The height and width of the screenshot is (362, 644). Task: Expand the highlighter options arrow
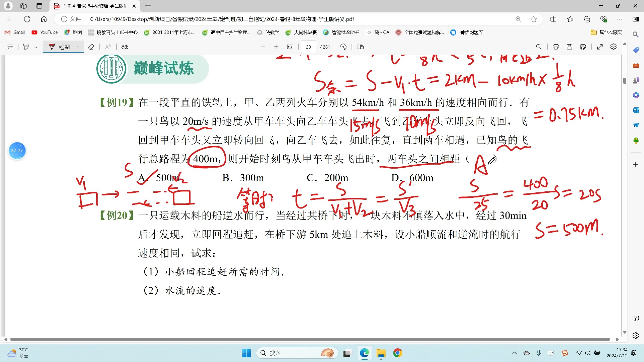[36, 47]
